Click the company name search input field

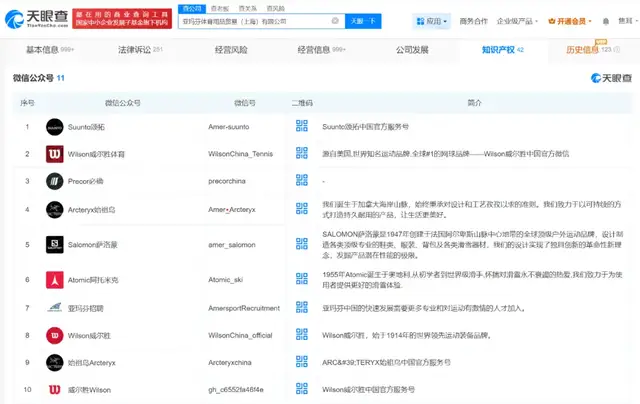point(260,20)
